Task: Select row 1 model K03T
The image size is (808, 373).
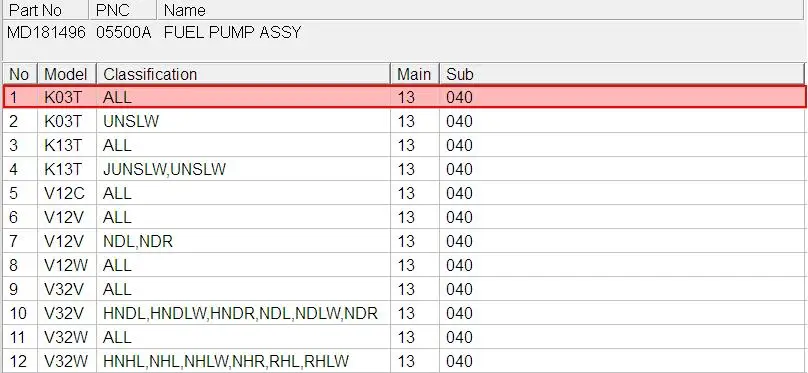Action: [63, 97]
